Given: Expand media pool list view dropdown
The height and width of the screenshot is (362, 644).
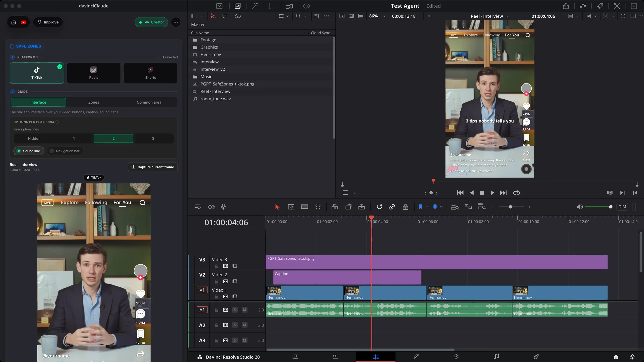Looking at the screenshot, I should [x=288, y=16].
